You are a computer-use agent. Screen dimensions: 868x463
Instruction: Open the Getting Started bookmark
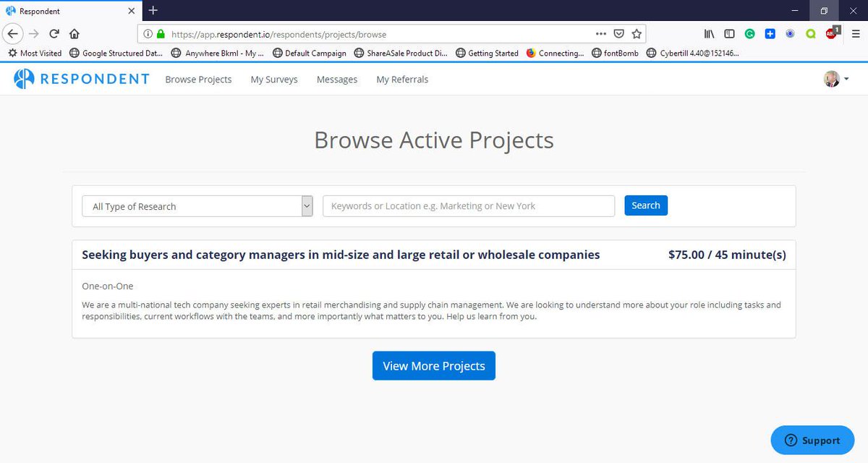tap(486, 53)
